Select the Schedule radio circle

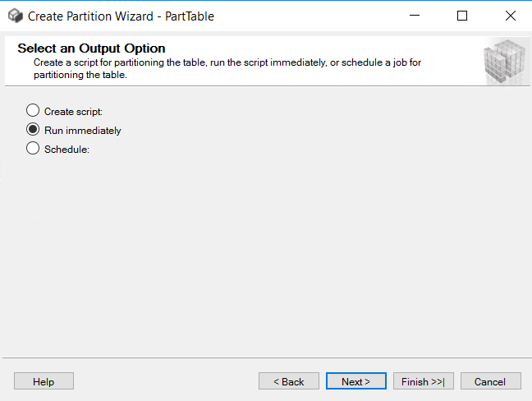point(33,148)
